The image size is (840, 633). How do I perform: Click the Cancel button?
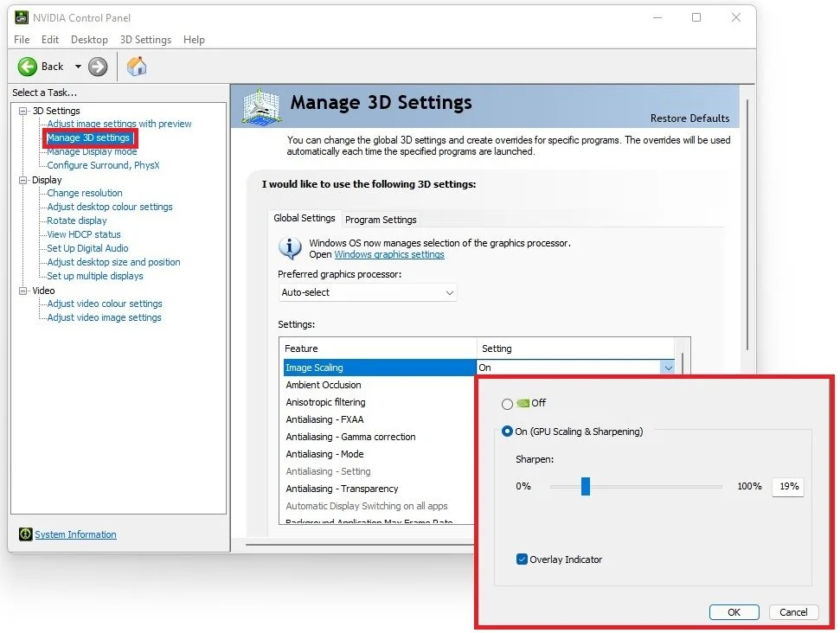793,612
